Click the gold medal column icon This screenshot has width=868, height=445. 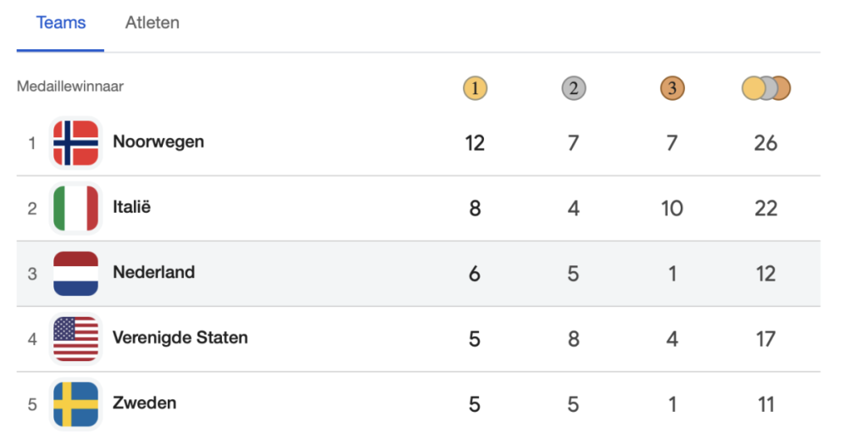tap(476, 87)
